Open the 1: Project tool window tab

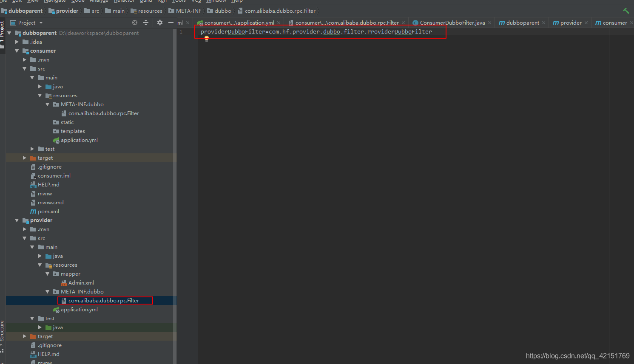tap(2, 34)
